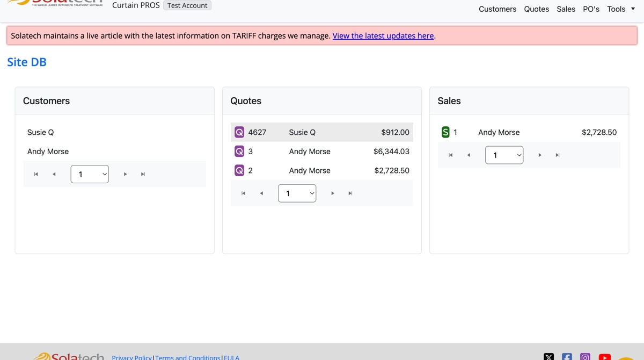Open Customers page number dropdown
Screen dimensions: 644x360
pyautogui.click(x=90, y=174)
